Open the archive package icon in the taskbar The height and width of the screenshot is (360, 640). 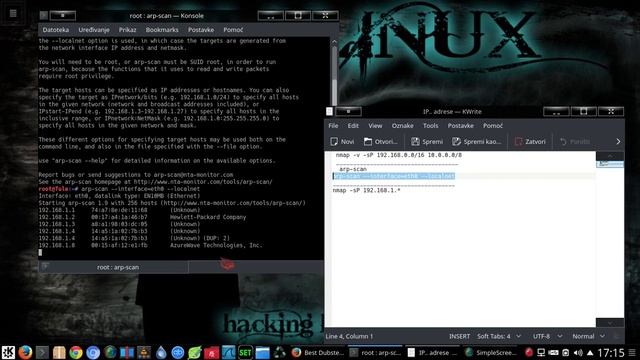click(59, 352)
